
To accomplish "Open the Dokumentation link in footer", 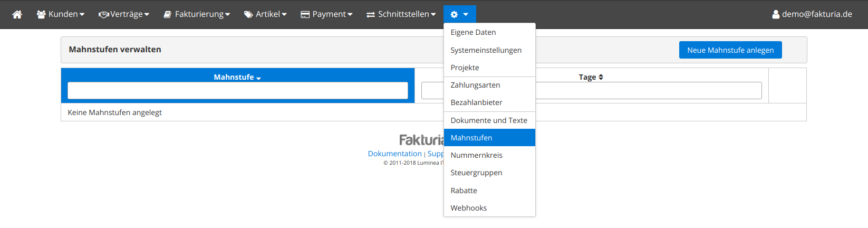I will (394, 154).
